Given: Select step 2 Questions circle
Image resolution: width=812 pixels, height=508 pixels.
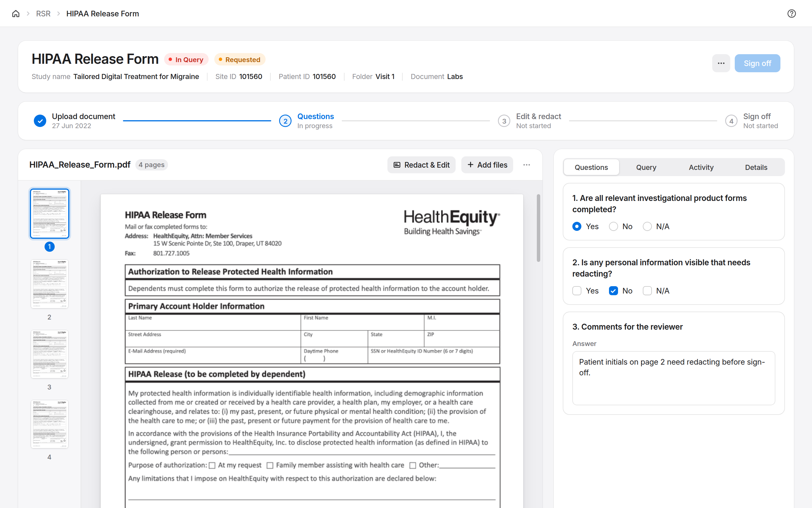Looking at the screenshot, I should pos(285,121).
